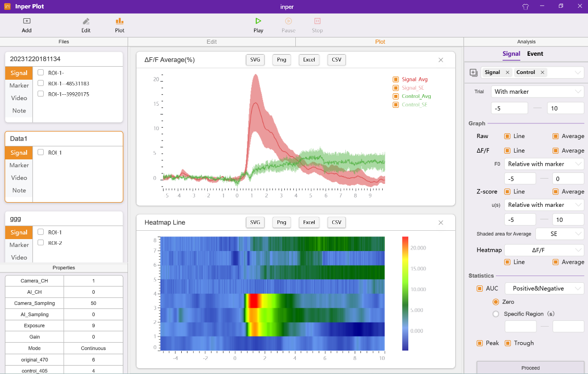This screenshot has height=374, width=588.
Task: Click the Proceed button
Action: 530,368
